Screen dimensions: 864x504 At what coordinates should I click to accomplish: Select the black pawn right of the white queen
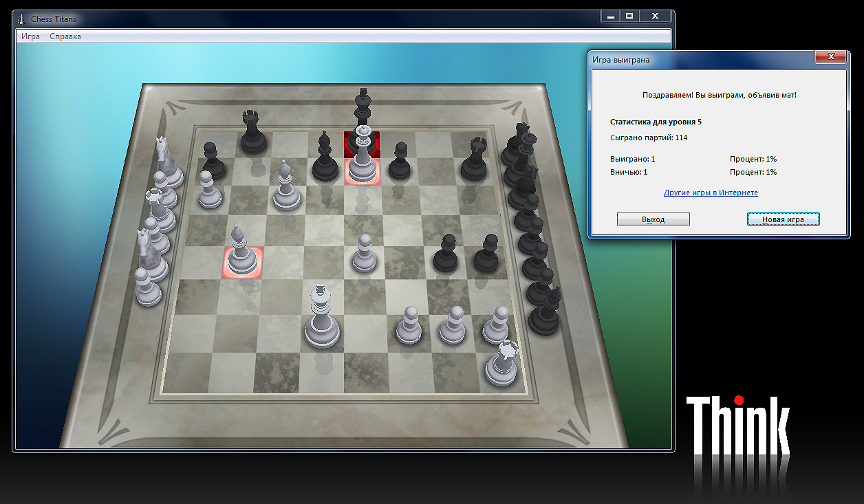tap(400, 162)
